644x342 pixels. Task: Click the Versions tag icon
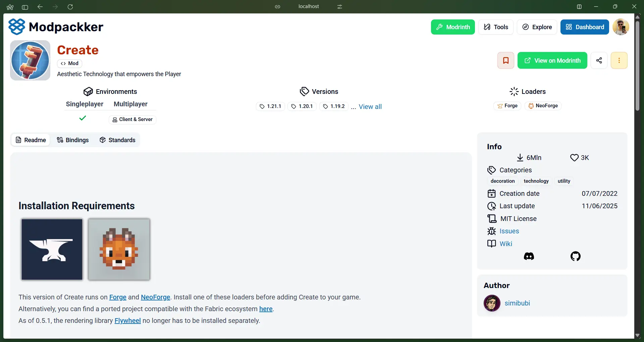pos(304,92)
